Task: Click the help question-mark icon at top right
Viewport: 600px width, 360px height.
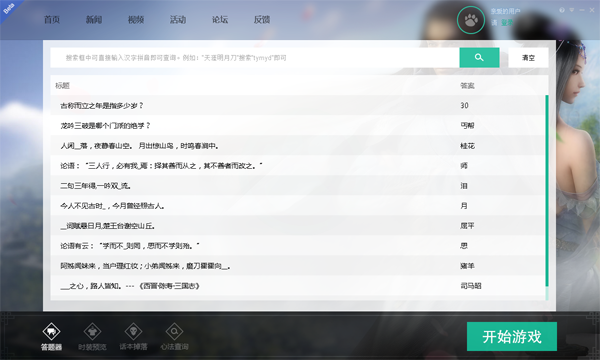Action: pos(562,10)
